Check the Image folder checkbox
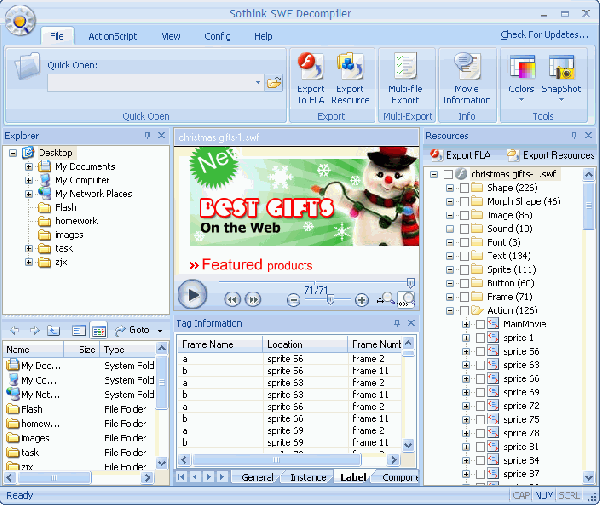This screenshot has height=505, width=600. point(464,215)
